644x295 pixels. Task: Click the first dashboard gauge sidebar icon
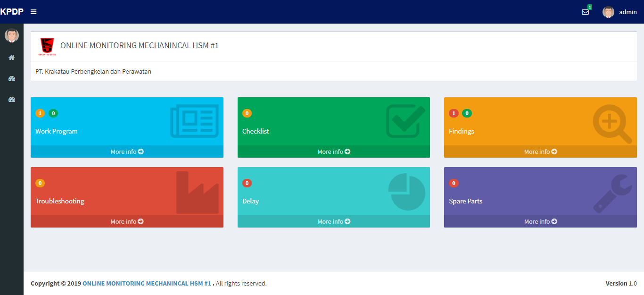[12, 79]
